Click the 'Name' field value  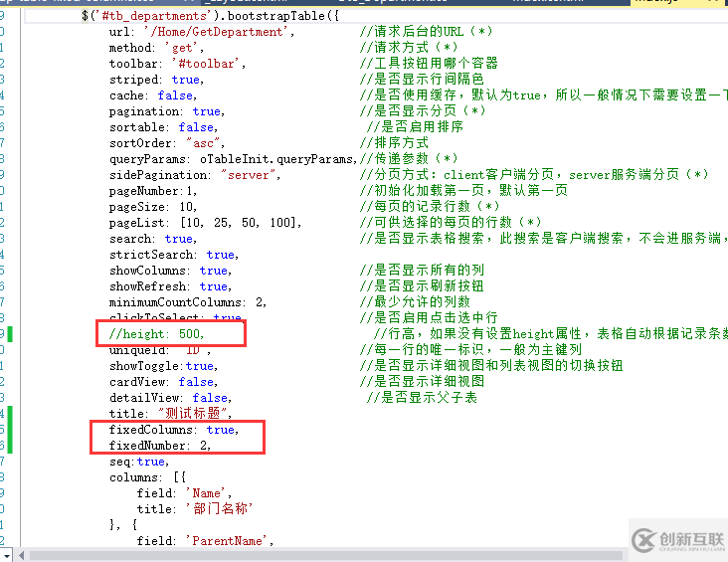coord(206,493)
